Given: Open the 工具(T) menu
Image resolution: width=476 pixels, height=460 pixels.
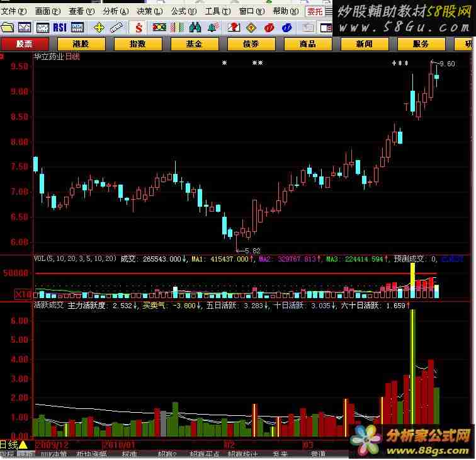Looking at the screenshot, I should coord(218,11).
